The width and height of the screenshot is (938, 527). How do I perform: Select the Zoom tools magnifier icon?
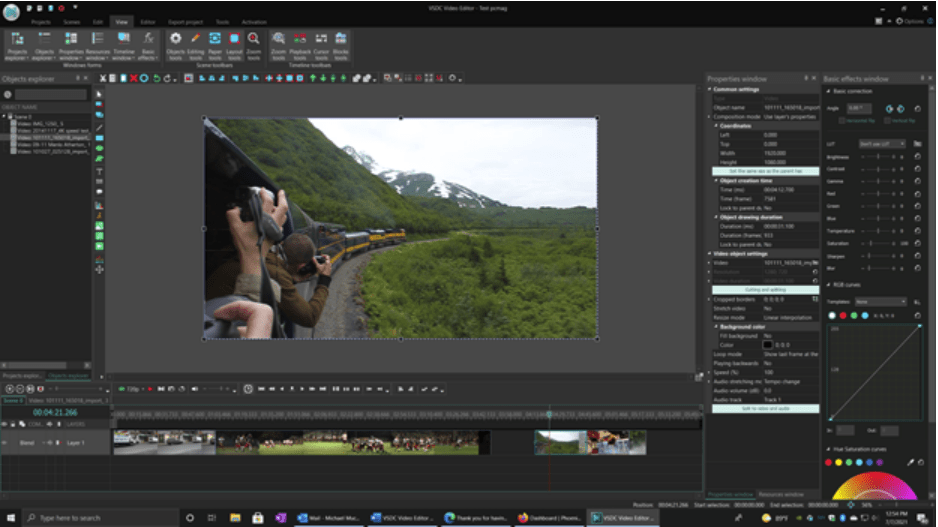point(253,40)
